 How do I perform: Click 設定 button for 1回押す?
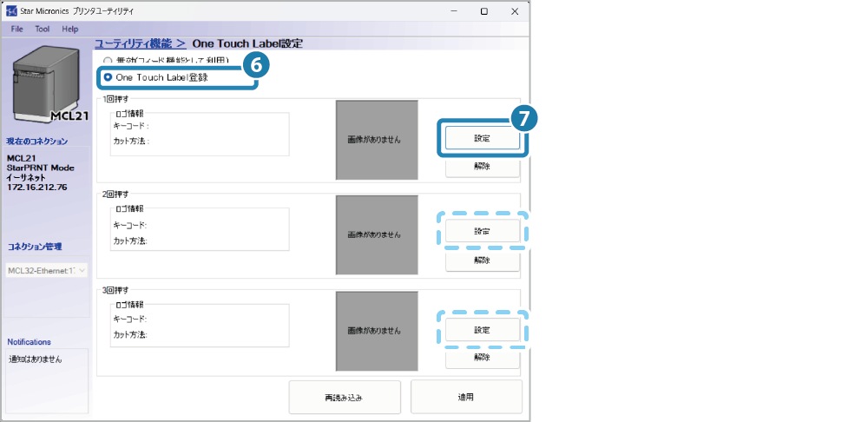(482, 138)
